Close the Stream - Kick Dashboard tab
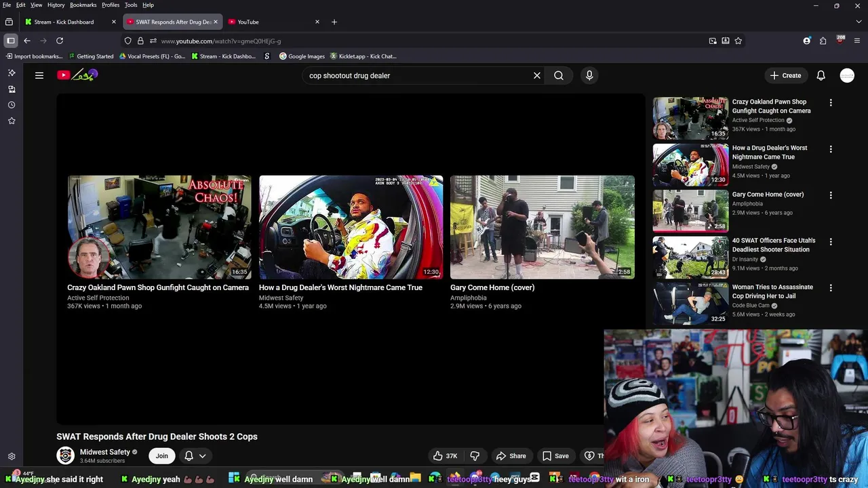 tap(114, 22)
